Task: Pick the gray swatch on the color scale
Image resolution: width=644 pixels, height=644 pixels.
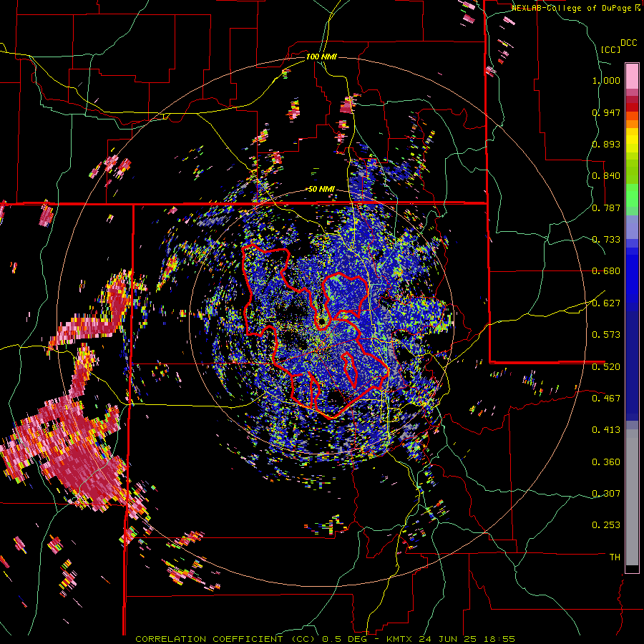Action: point(632,497)
